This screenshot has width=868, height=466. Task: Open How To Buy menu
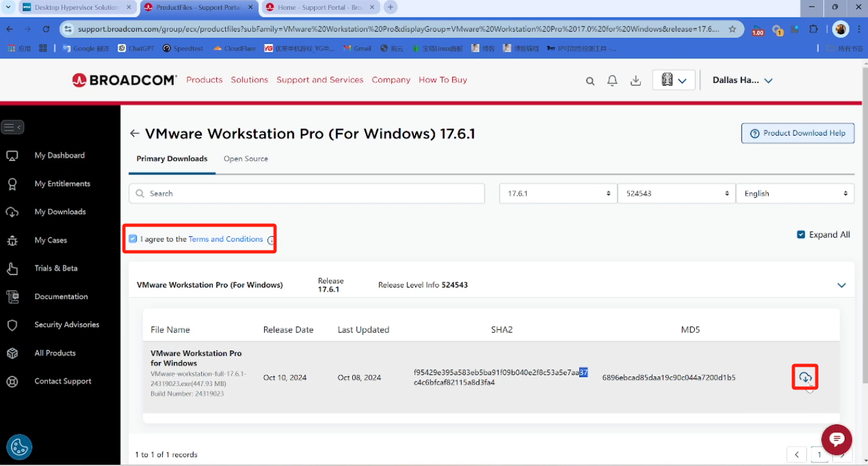[x=443, y=80]
